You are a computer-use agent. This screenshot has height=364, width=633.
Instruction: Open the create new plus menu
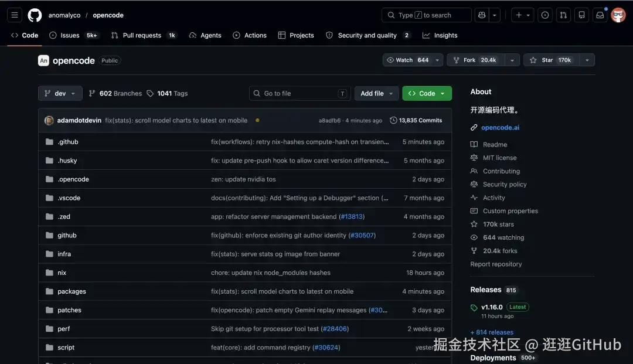click(522, 15)
